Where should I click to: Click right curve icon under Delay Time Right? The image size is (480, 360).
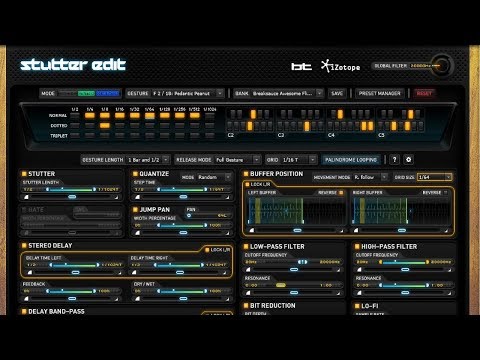point(224,272)
